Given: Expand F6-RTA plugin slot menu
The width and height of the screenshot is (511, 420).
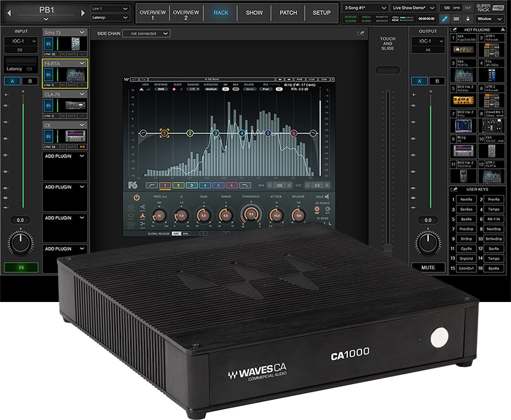Looking at the screenshot, I should click(x=82, y=63).
